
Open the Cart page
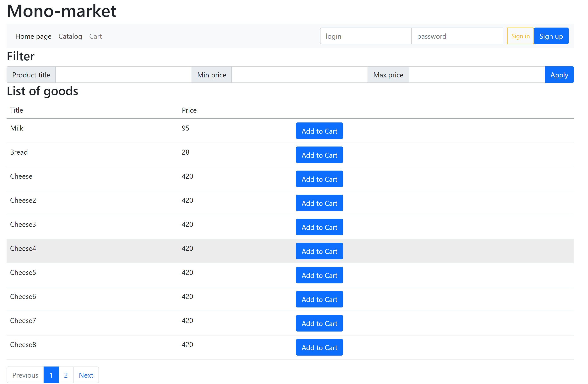(x=96, y=37)
